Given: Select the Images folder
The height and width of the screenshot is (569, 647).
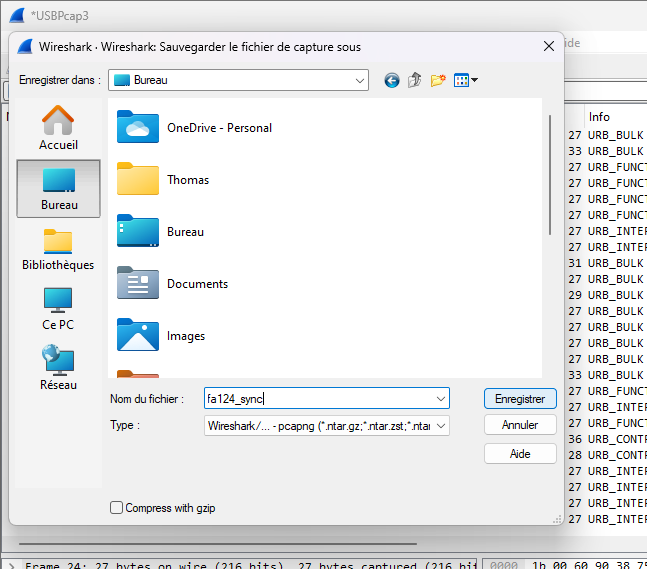Looking at the screenshot, I should point(186,336).
